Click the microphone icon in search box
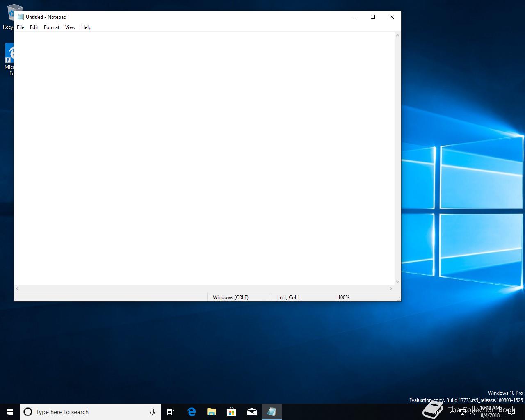Image resolution: width=525 pixels, height=420 pixels. (x=152, y=412)
